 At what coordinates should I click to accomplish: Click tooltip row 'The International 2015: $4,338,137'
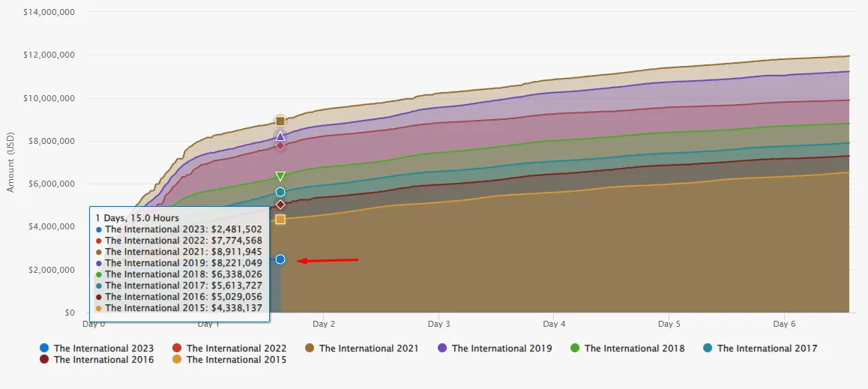(x=179, y=308)
